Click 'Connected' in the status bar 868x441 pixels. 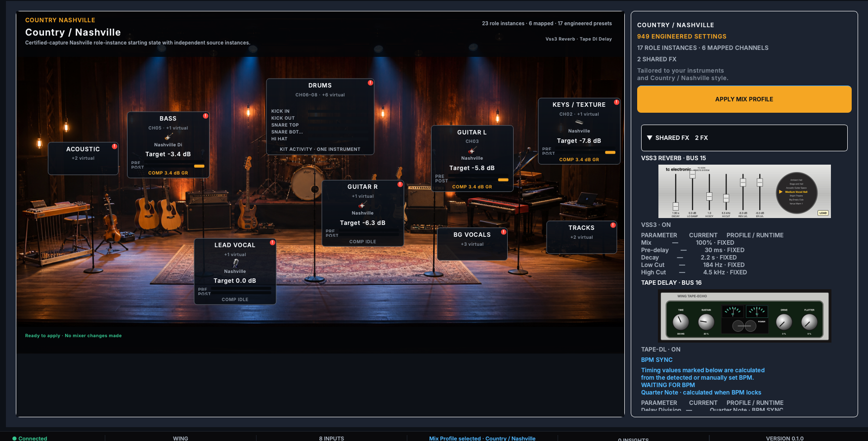point(33,439)
